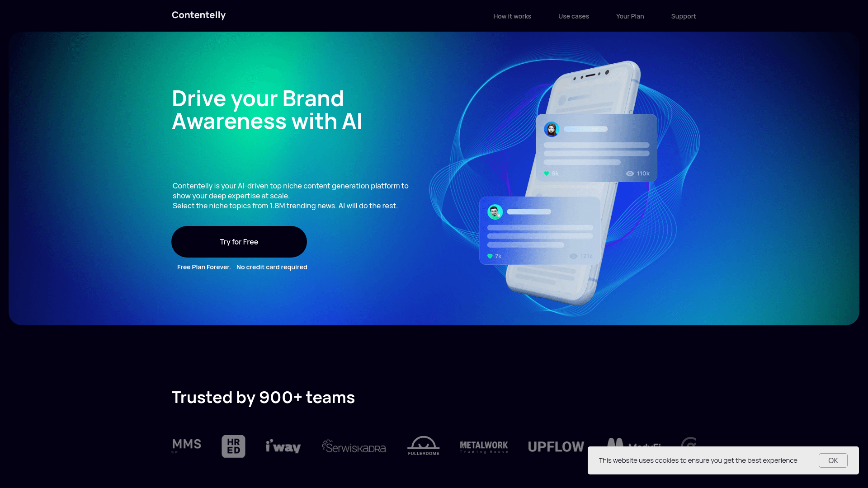
Task: Click the OK button on cookie banner
Action: coord(833,460)
